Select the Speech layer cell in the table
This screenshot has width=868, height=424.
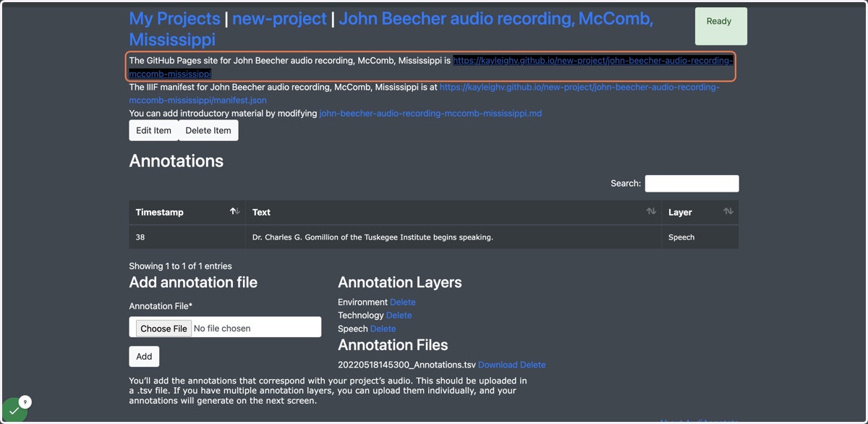click(700, 237)
